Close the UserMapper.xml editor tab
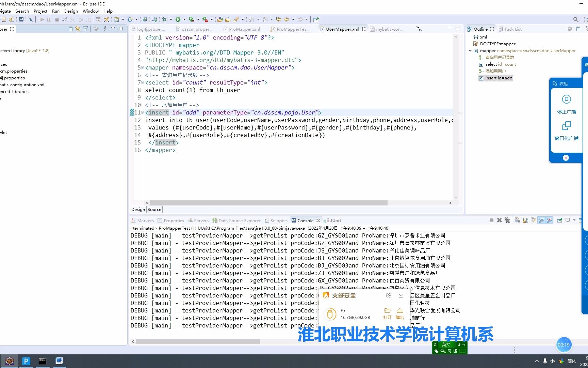 coord(364,29)
